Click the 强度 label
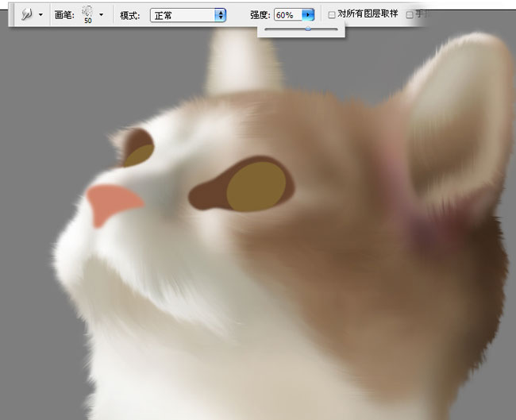Screen dimensions: 516x420 click(x=260, y=15)
